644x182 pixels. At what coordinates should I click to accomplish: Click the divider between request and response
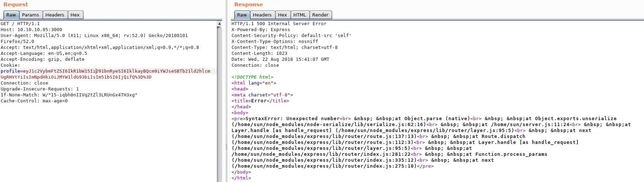coord(226,147)
